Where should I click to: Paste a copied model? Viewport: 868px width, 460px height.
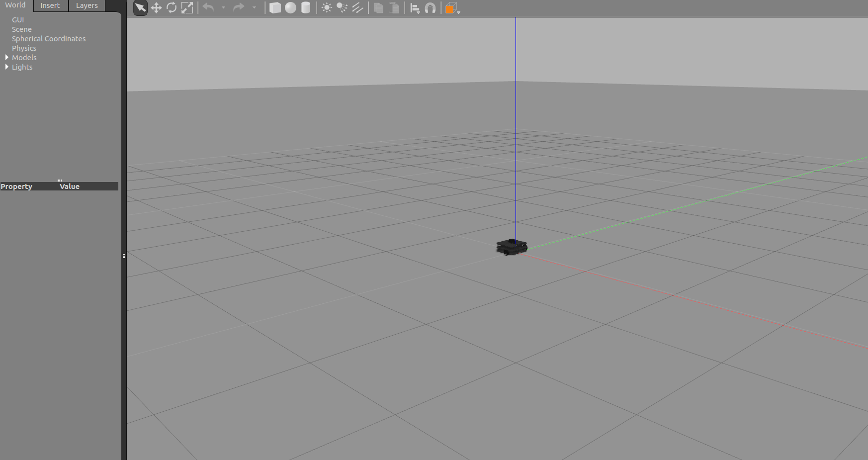(x=394, y=8)
